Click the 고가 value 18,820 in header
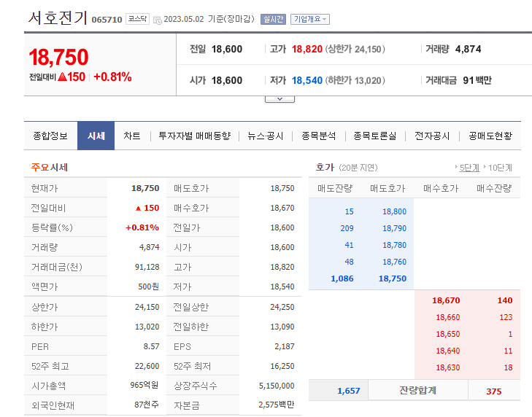 307,49
